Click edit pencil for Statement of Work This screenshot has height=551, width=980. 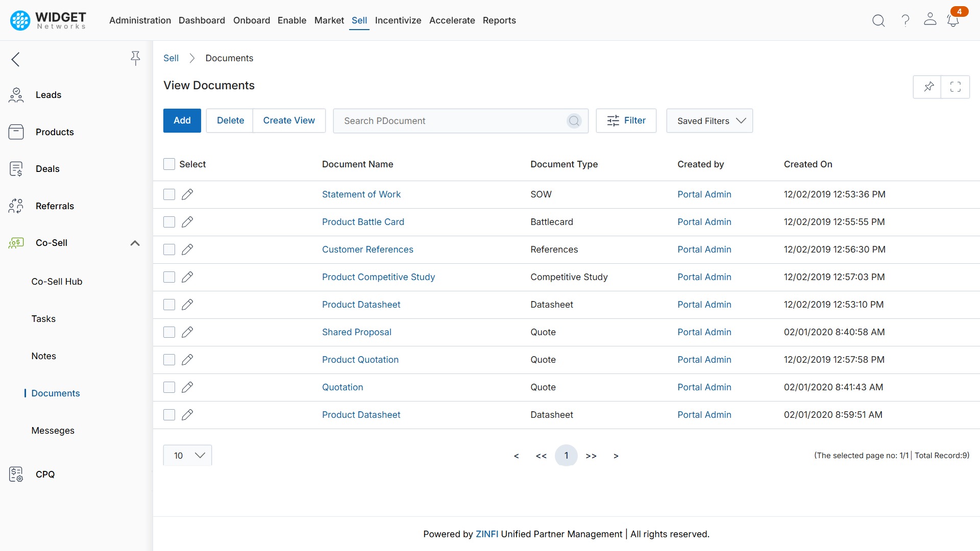(187, 194)
